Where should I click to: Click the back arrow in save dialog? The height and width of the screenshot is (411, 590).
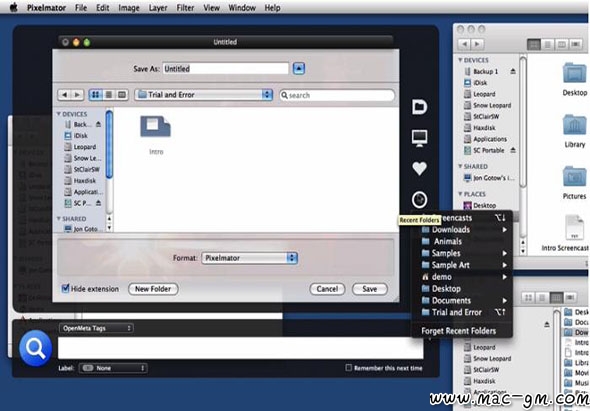tap(64, 94)
